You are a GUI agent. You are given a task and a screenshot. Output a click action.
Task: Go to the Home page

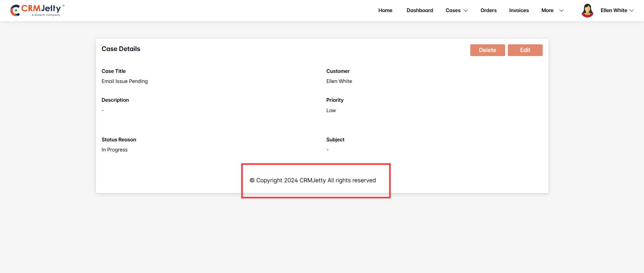pyautogui.click(x=385, y=10)
